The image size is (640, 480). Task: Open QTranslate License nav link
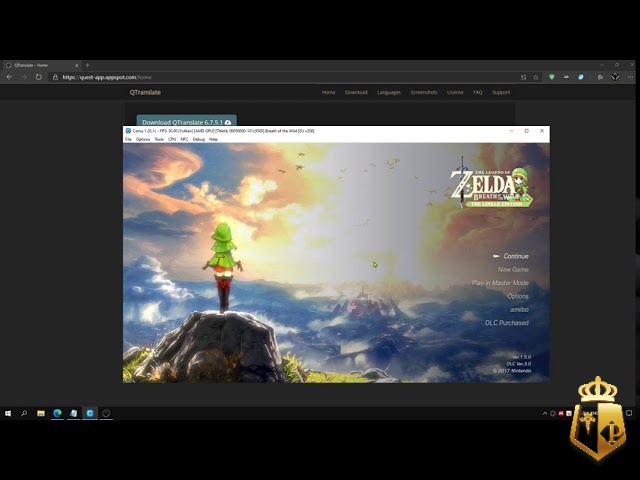pyautogui.click(x=455, y=92)
